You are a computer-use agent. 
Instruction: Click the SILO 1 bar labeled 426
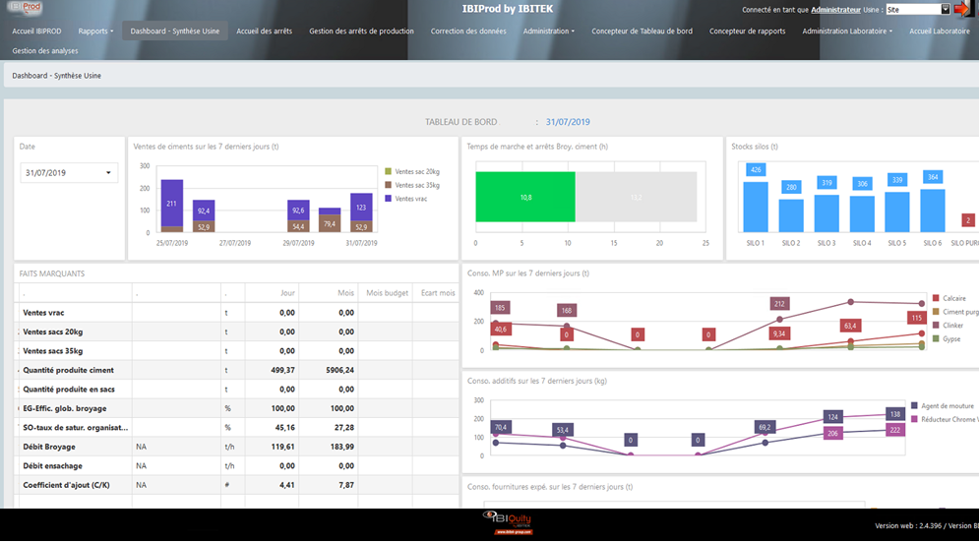click(756, 205)
